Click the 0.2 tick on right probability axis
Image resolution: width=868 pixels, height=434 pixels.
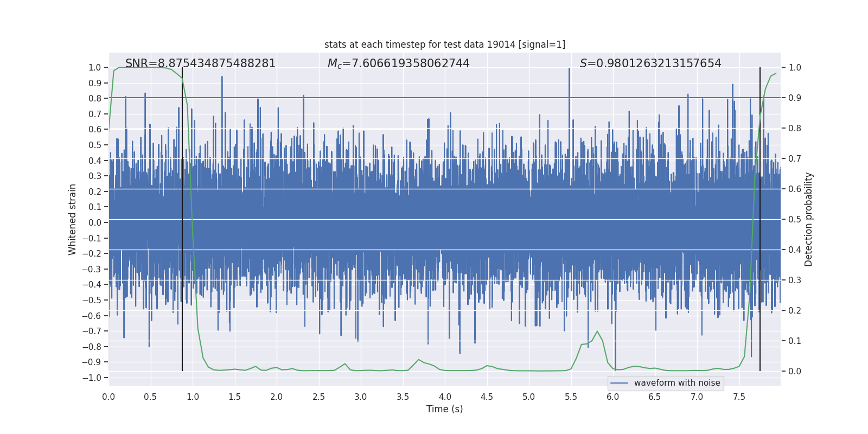[795, 310]
